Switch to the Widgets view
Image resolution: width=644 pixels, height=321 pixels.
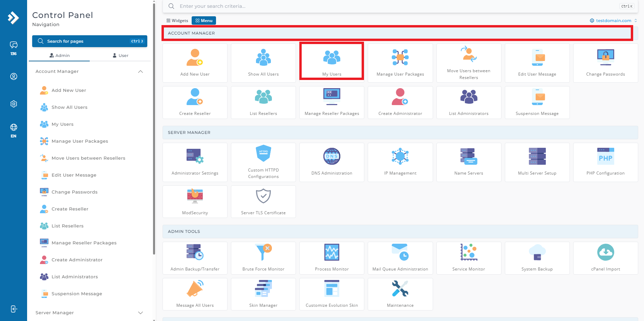click(177, 21)
